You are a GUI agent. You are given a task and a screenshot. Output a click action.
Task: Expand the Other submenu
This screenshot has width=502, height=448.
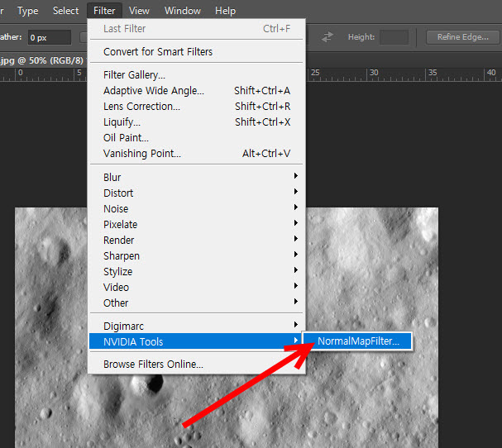[x=196, y=303]
